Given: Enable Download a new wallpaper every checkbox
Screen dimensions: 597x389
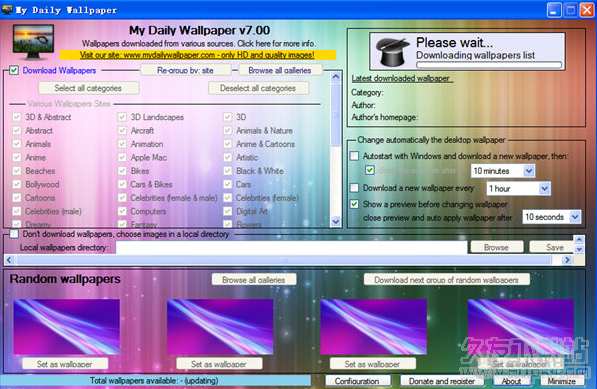Looking at the screenshot, I should [x=354, y=188].
